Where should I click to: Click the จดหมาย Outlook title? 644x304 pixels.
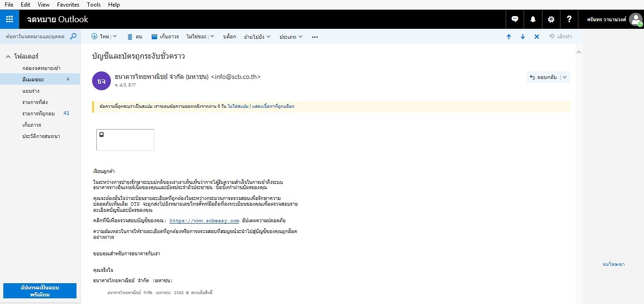[x=58, y=19]
